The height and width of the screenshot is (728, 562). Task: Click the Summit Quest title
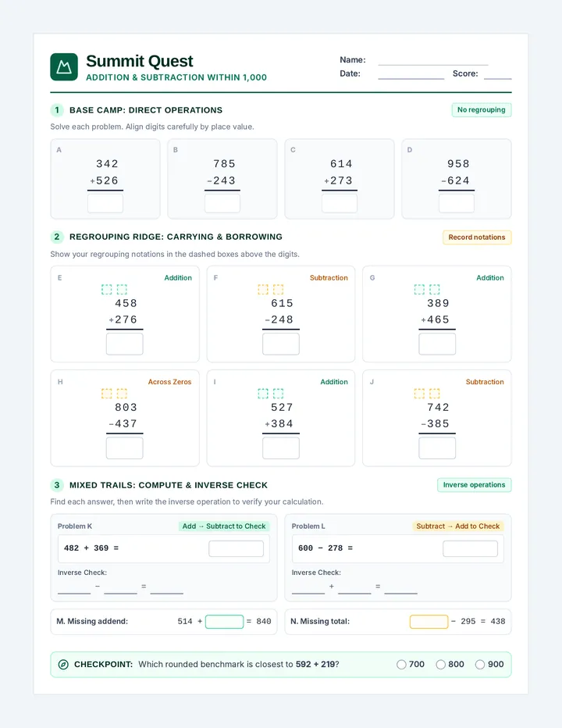[x=139, y=61]
